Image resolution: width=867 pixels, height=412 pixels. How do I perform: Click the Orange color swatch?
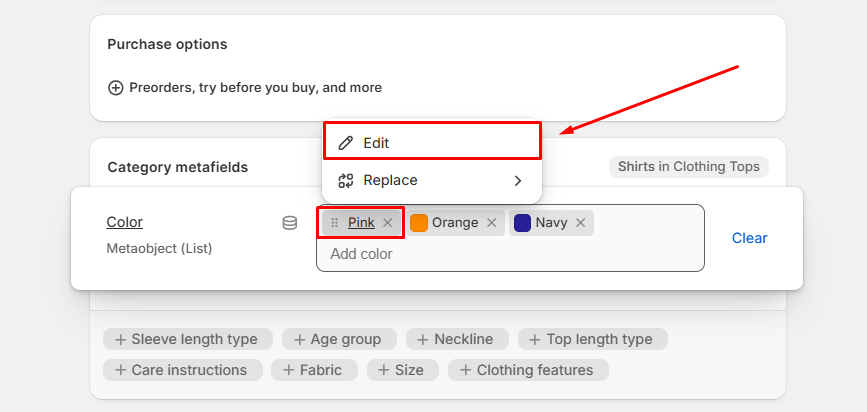click(x=419, y=223)
